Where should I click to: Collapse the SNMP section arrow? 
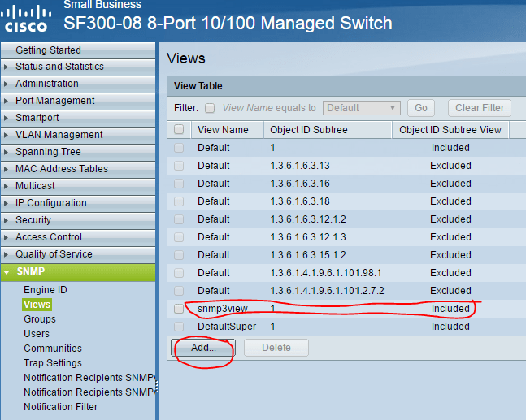(7, 272)
